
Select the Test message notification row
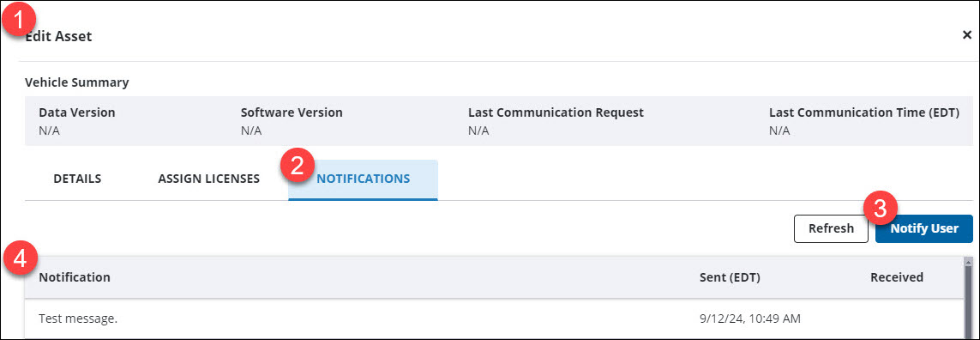pyautogui.click(x=494, y=319)
